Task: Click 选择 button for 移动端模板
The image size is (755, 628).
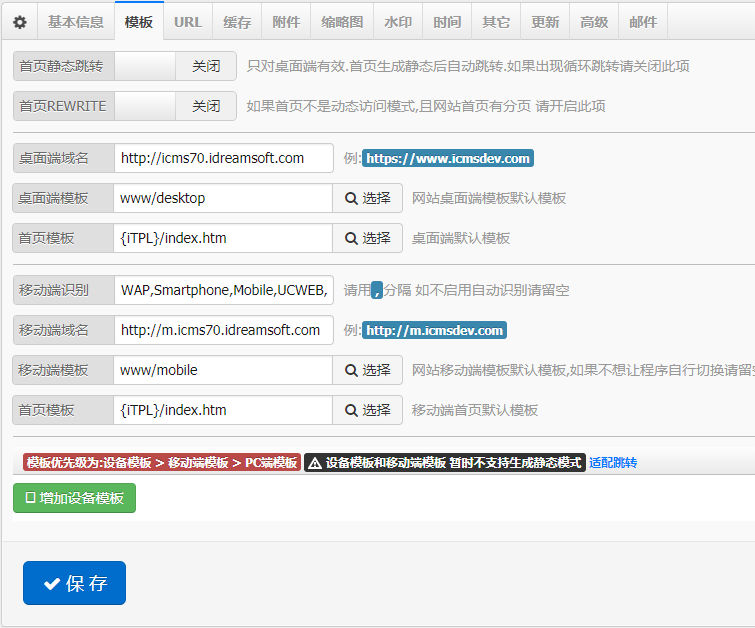Action: tap(368, 370)
